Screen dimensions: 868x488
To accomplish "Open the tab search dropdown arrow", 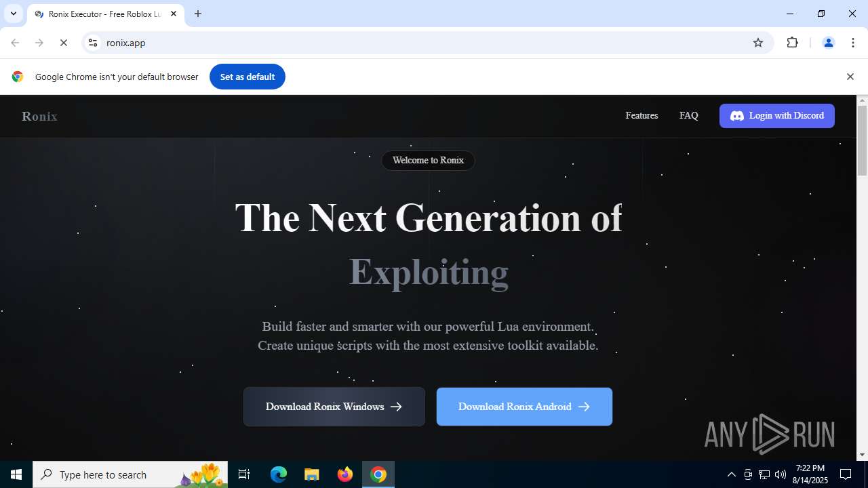I will (x=13, y=14).
